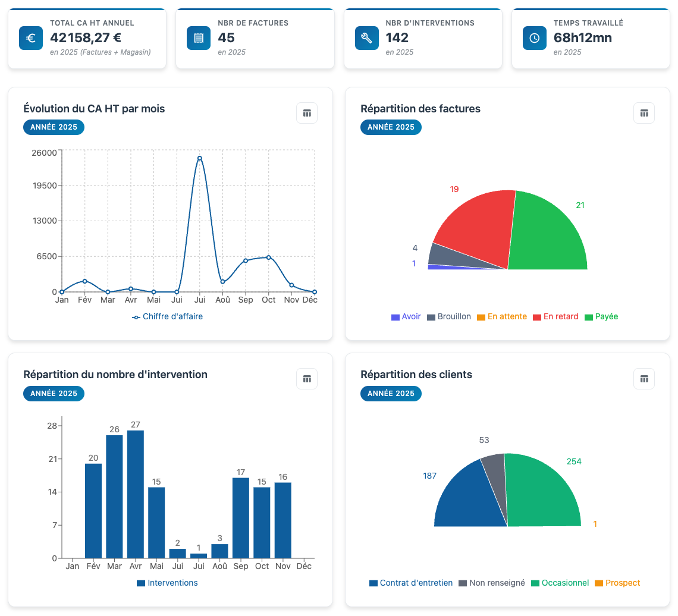Image resolution: width=678 pixels, height=616 pixels.
Task: Open the ANNÉE 2025 badge on the clients chart
Action: click(391, 394)
